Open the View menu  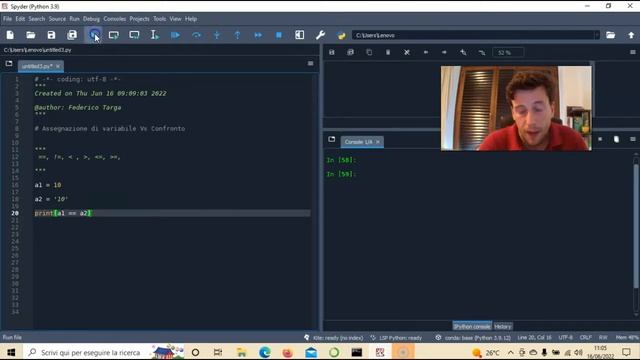(175, 19)
